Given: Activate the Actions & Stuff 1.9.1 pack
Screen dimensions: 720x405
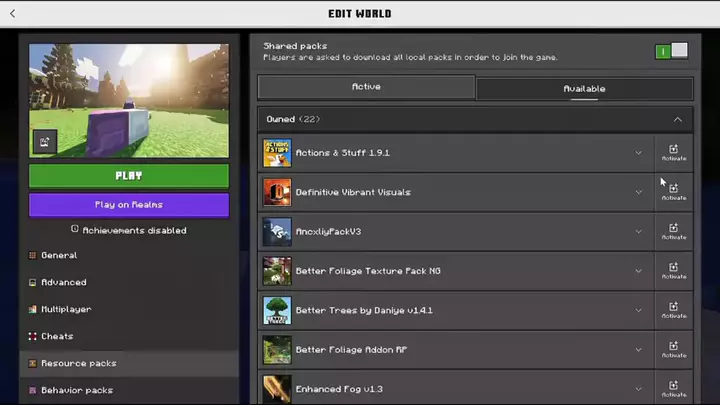Looking at the screenshot, I should tap(674, 153).
